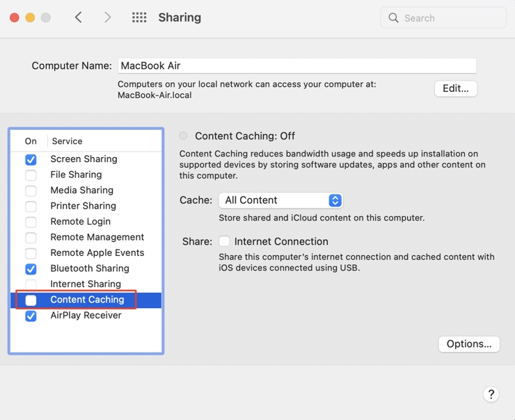The image size is (515, 420).
Task: Uncheck the AirPlay Receiver checkbox
Action: pos(31,316)
